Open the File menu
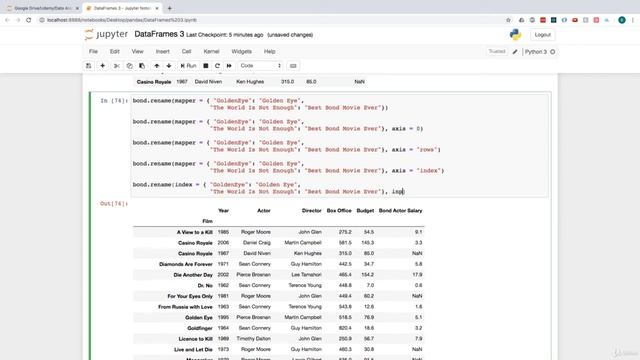The width and height of the screenshot is (640, 360). (93, 51)
